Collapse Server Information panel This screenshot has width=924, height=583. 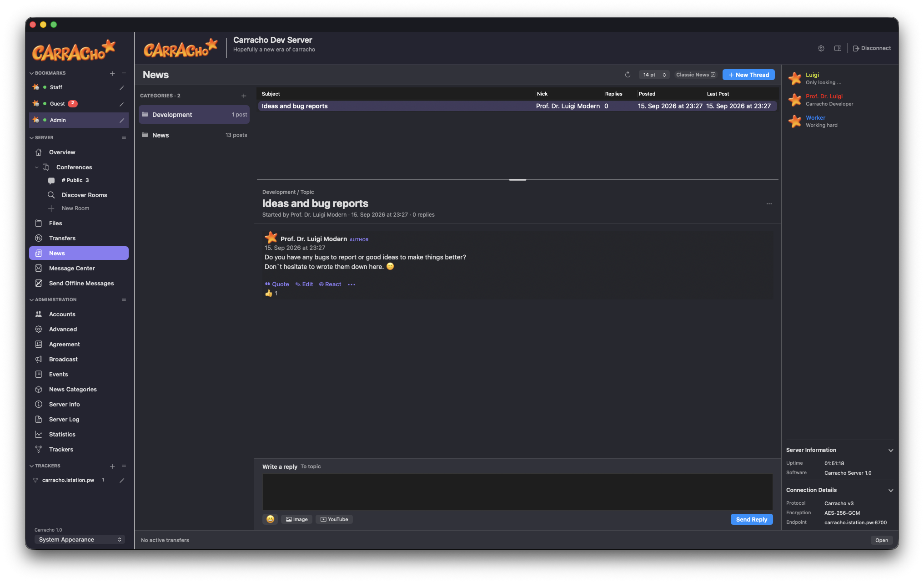(890, 450)
